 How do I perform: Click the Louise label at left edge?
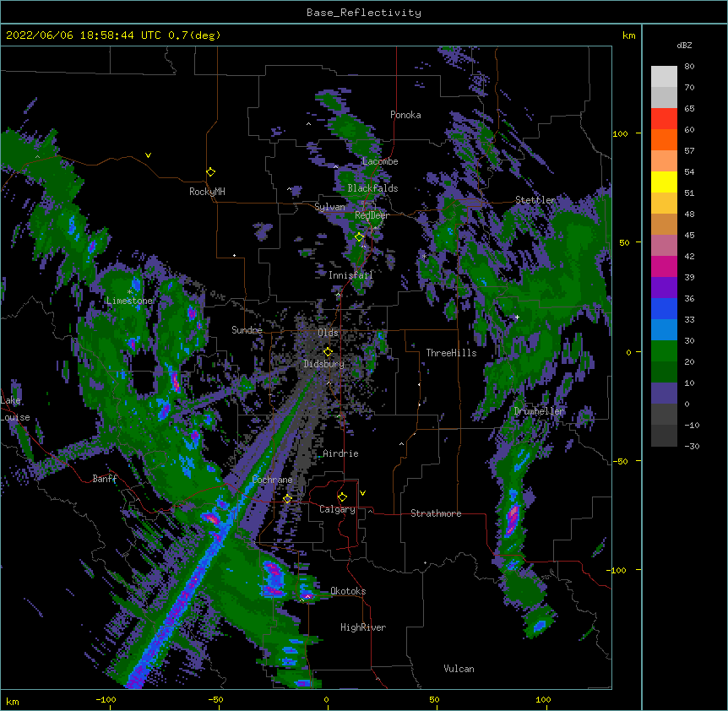(x=15, y=418)
